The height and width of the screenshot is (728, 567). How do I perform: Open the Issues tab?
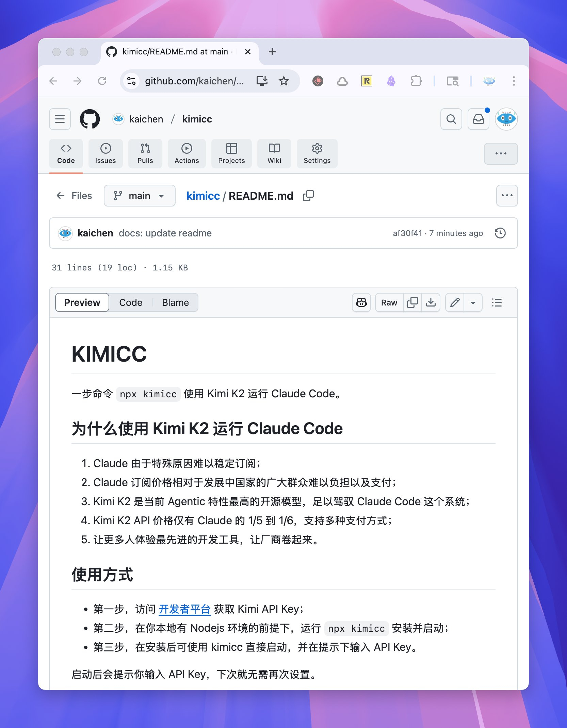click(x=106, y=154)
